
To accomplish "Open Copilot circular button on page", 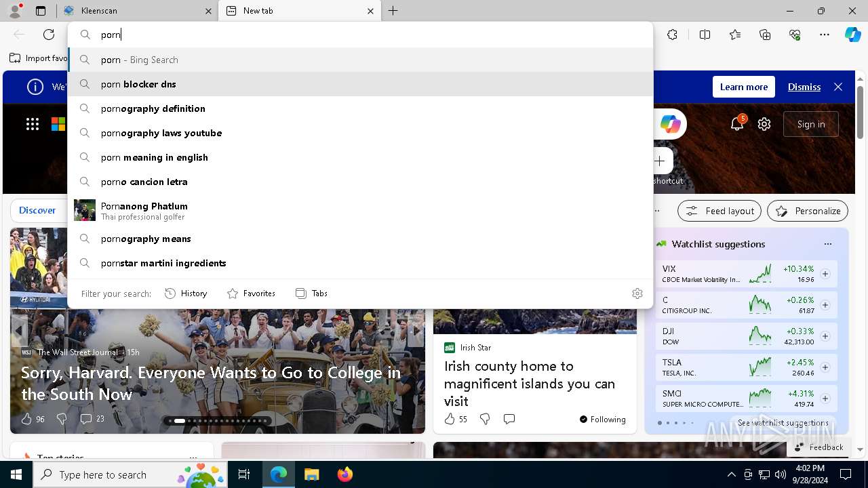I will (x=670, y=124).
